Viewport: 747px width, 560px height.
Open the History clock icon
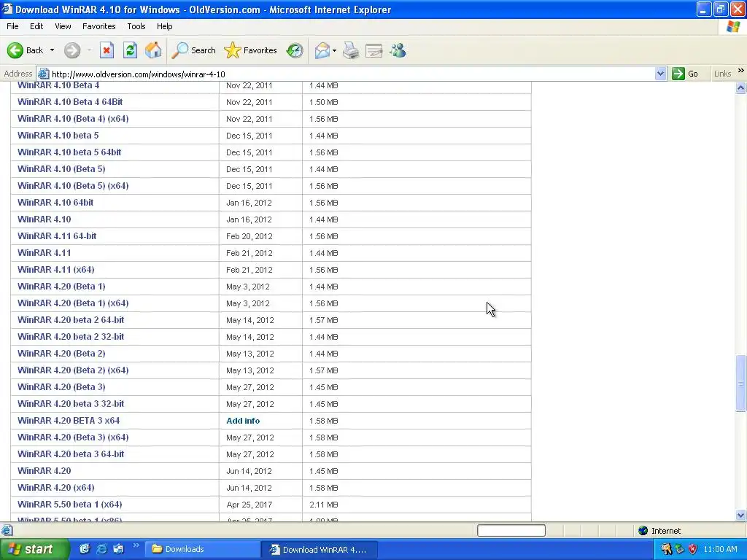(295, 50)
